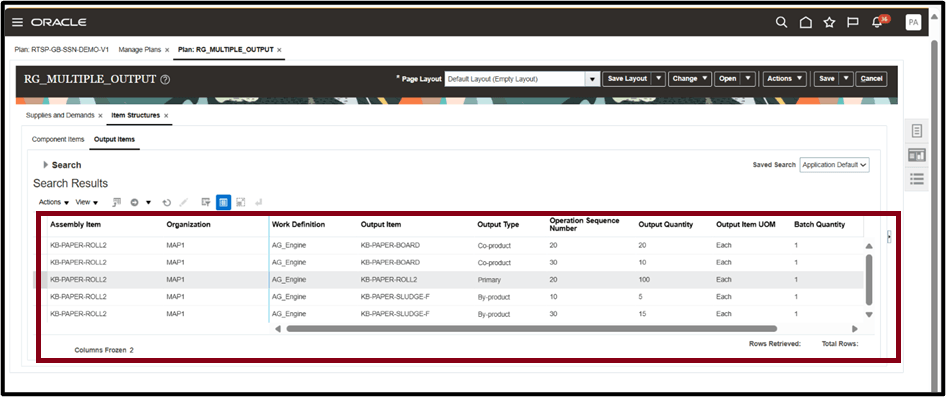Viewport: 946px width, 397px height.
Task: Open the Search Results Actions menu
Action: (54, 203)
